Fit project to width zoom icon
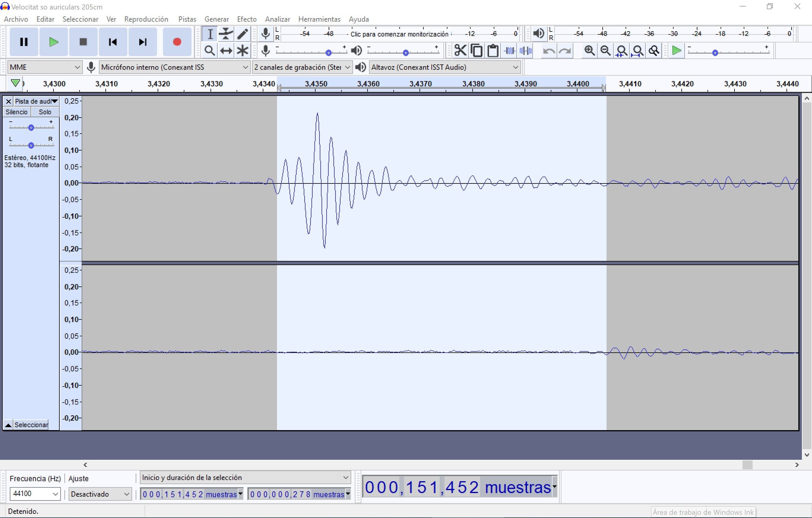The width and height of the screenshot is (812, 518). pos(638,50)
